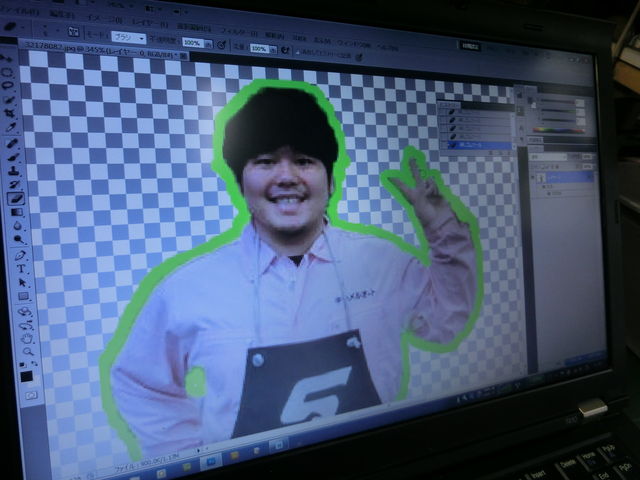This screenshot has height=480, width=640.
Task: Select the Zoom magnifier tool
Action: tap(28, 351)
